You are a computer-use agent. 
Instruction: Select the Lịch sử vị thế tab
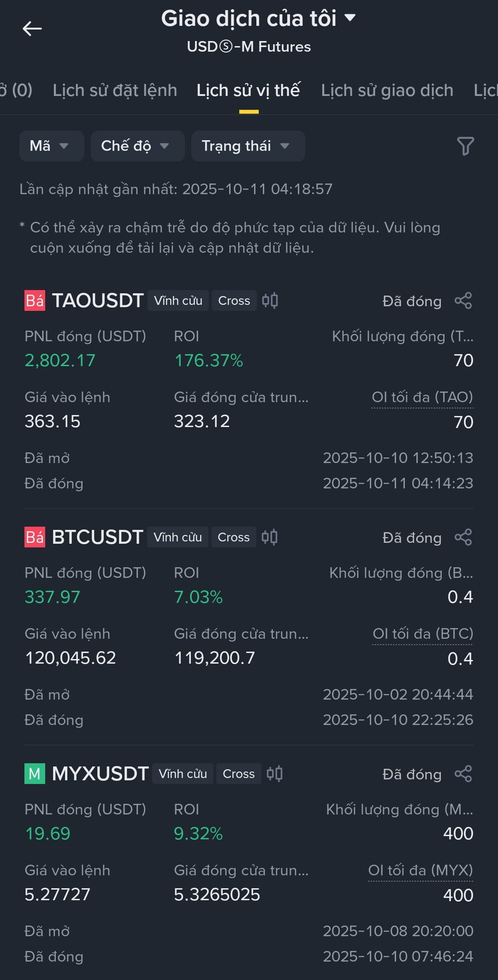(249, 90)
